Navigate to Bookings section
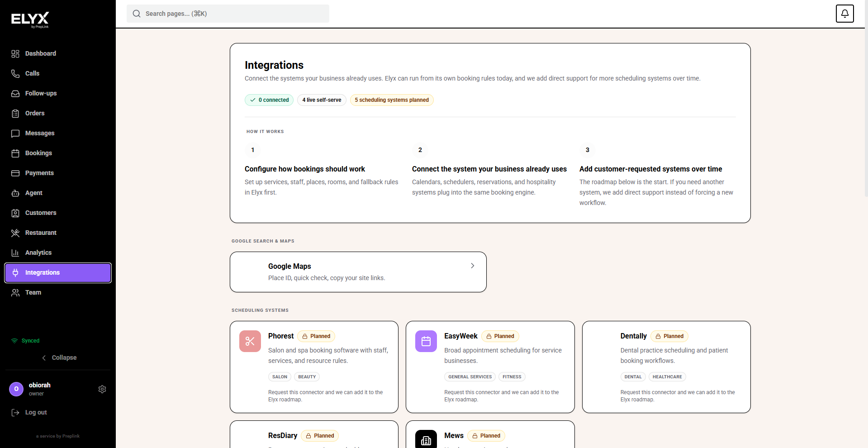The image size is (868, 448). click(x=58, y=153)
